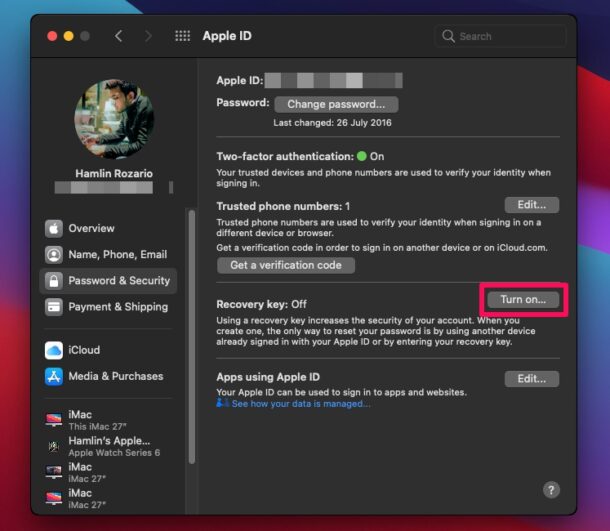Select Password & Security in sidebar
Image resolution: width=610 pixels, height=531 pixels.
pos(108,281)
